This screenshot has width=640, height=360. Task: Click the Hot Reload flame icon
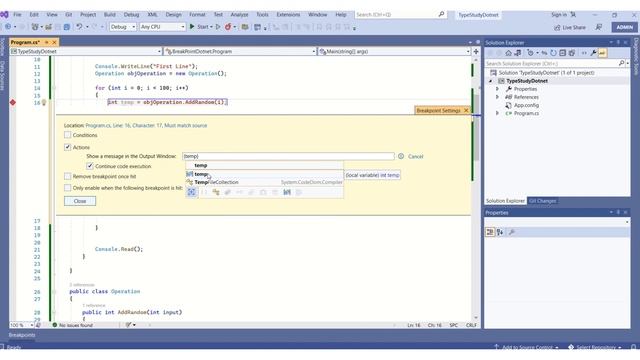(228, 27)
